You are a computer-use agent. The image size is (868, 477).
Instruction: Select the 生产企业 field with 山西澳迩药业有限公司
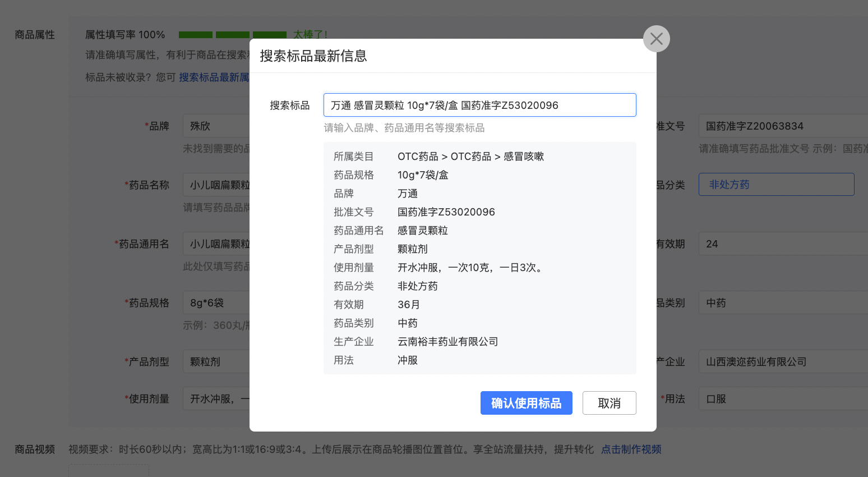[783, 361]
